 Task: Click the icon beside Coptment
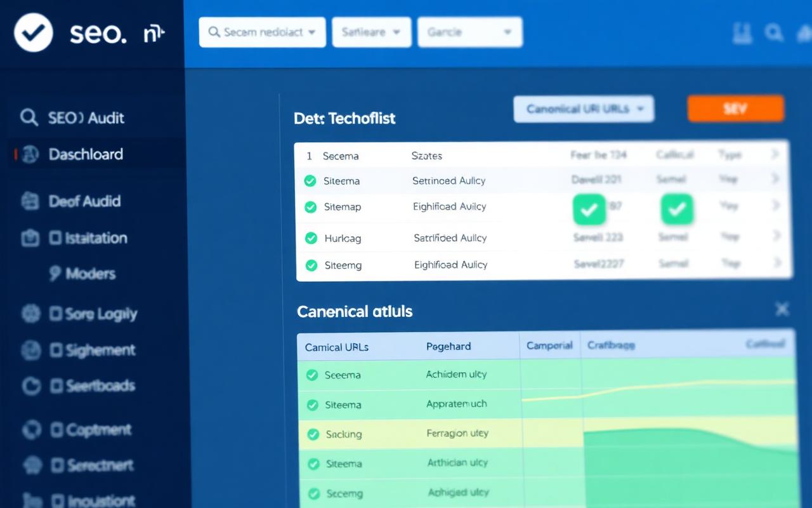tap(30, 430)
